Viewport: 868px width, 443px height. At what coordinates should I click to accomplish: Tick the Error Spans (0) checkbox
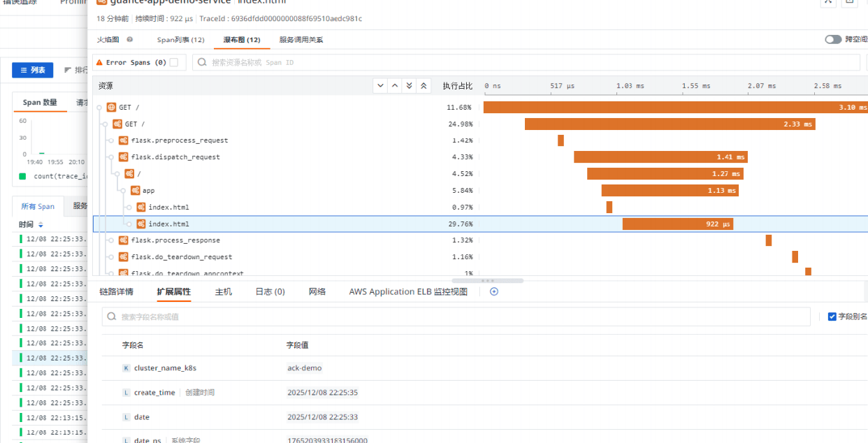pos(174,62)
